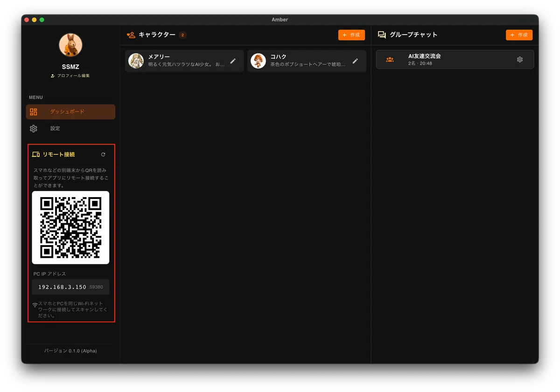The width and height of the screenshot is (560, 392).
Task: Click the MENU section label
Action: pos(36,97)
